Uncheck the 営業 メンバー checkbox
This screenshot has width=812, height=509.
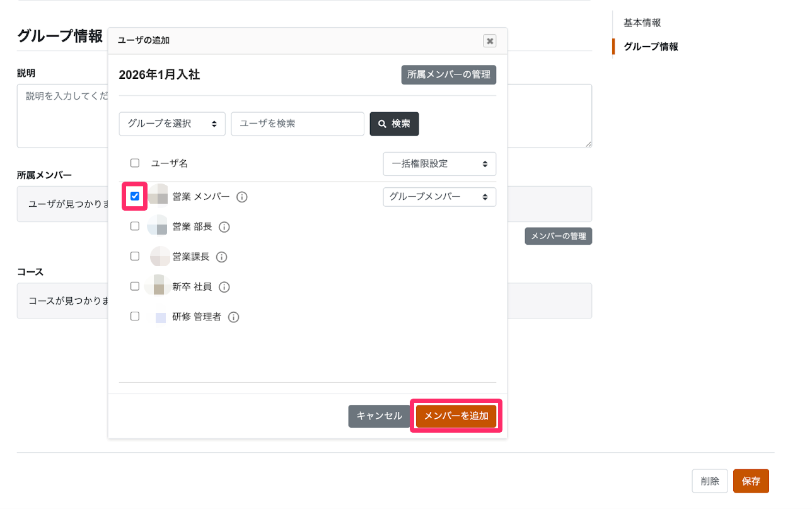point(135,196)
